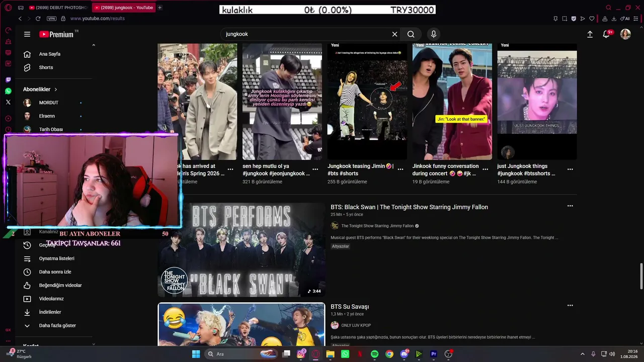Go back with the browser back arrow
This screenshot has width=644, height=362.
20,19
